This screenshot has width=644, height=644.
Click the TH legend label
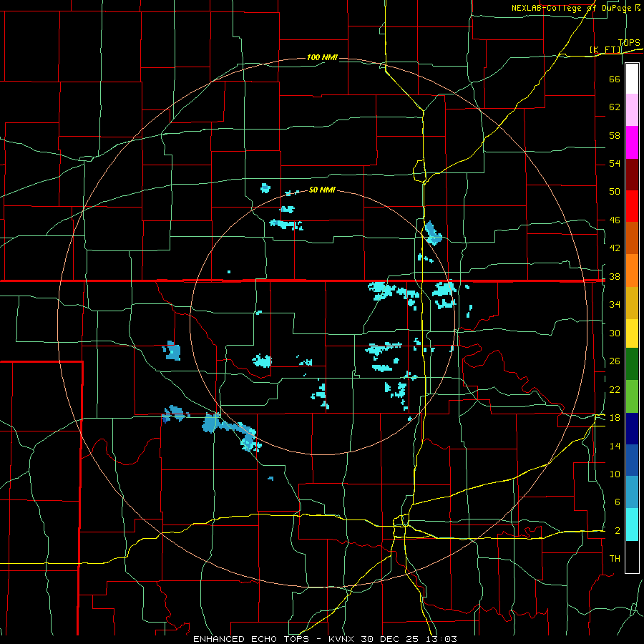(x=615, y=559)
